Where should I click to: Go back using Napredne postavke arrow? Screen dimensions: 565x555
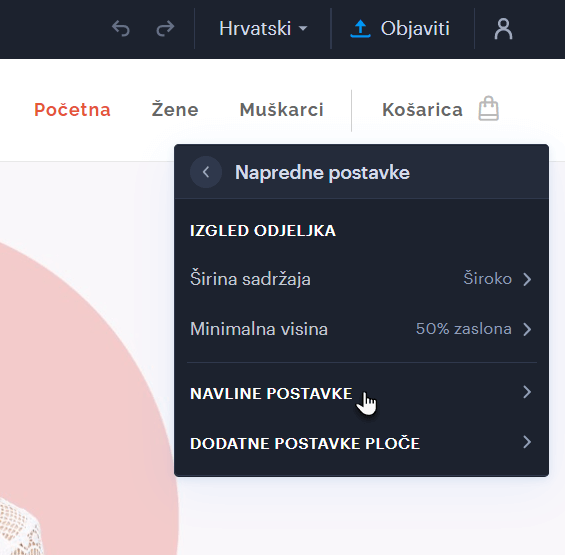(206, 172)
